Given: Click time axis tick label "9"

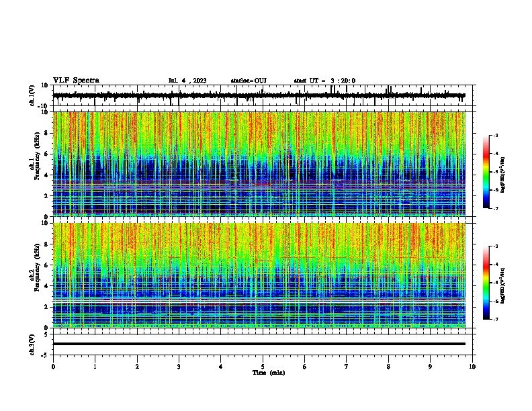Looking at the screenshot, I should [430, 367].
